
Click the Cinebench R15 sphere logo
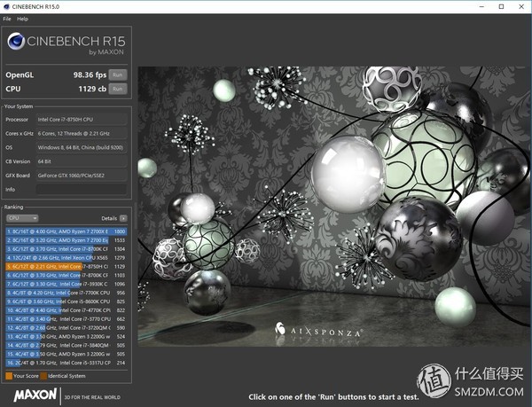(16, 42)
